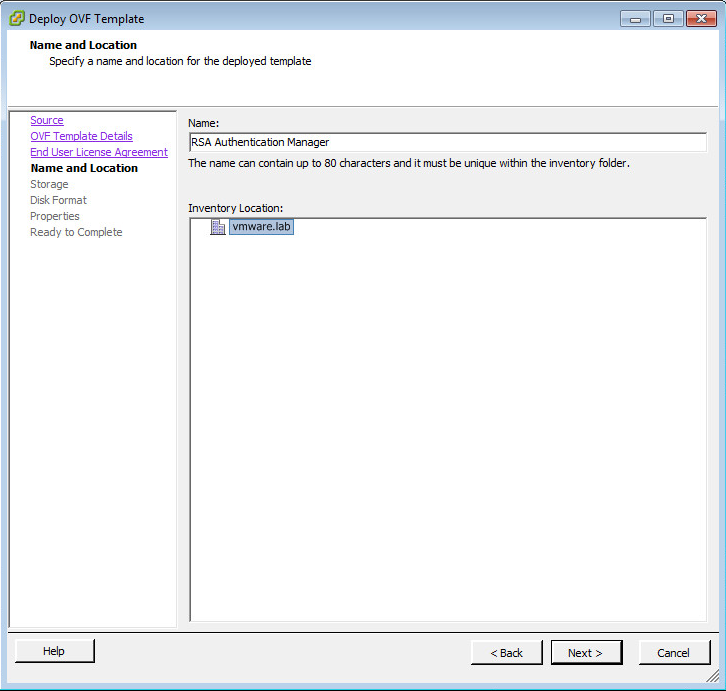Open the Source step link
This screenshot has height=691, width=726.
[47, 120]
